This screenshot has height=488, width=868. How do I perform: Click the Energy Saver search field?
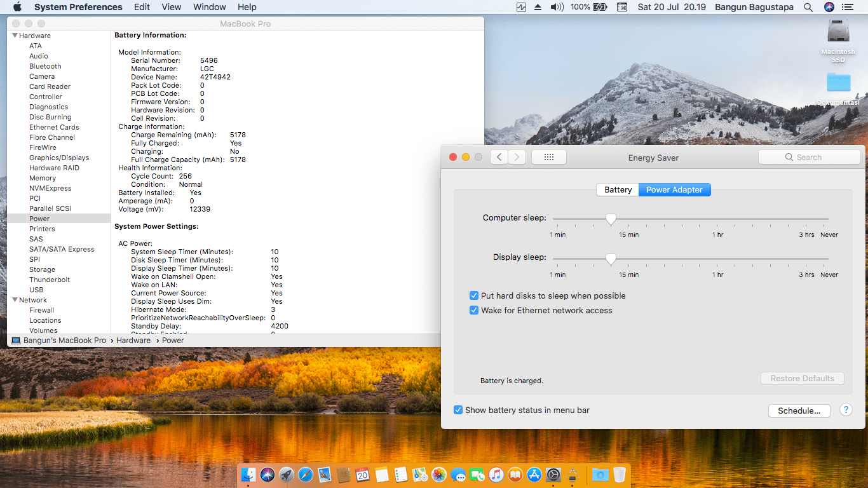809,157
